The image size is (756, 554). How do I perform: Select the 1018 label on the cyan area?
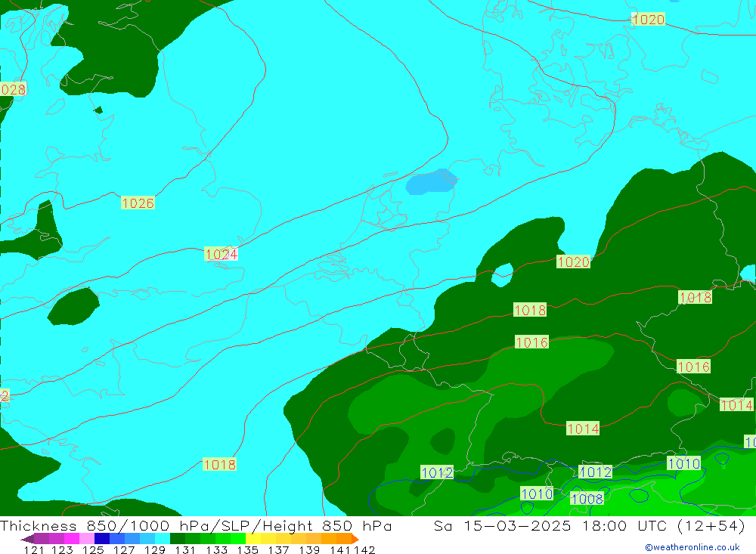point(220,464)
